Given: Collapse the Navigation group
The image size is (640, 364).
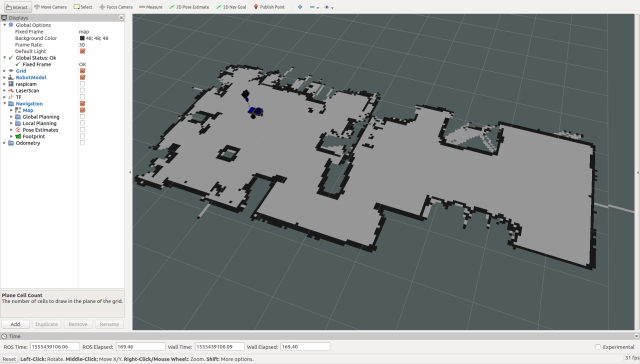Looking at the screenshot, I should pos(5,104).
